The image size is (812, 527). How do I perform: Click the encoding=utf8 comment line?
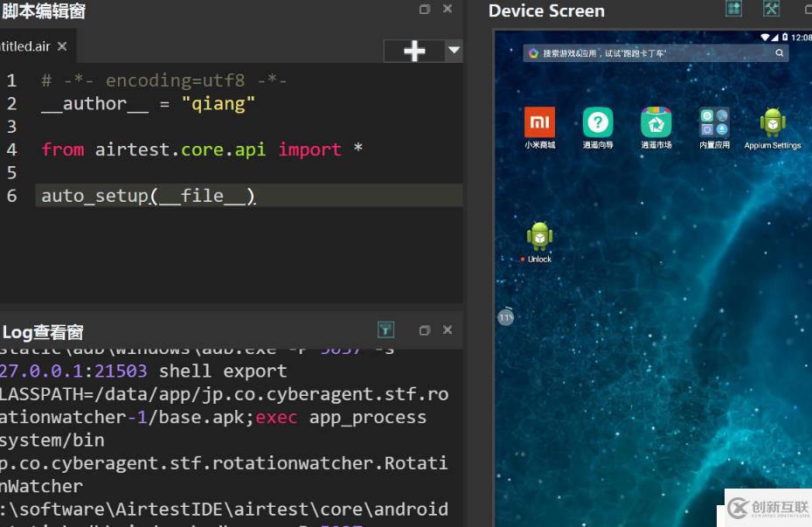click(x=164, y=80)
